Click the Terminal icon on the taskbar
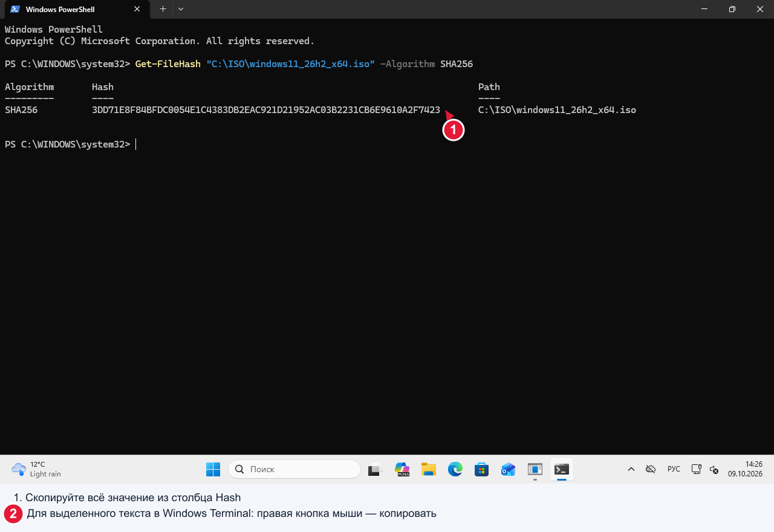 click(x=562, y=469)
